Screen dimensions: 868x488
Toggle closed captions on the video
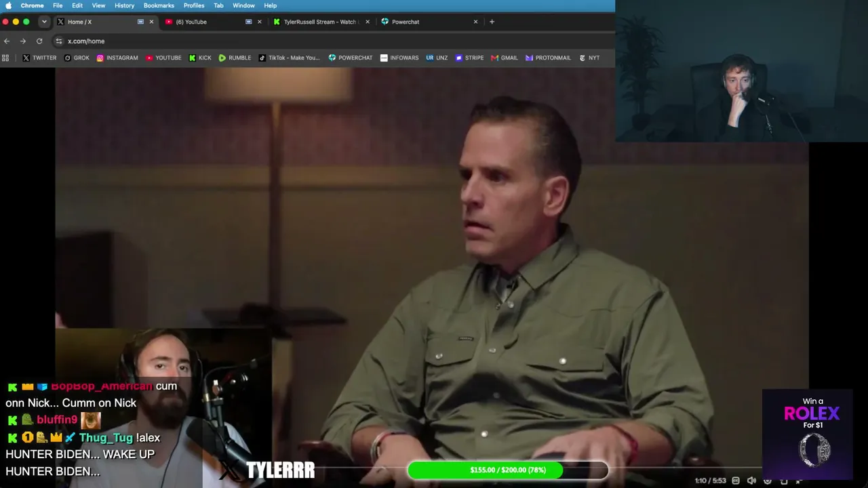(x=736, y=481)
